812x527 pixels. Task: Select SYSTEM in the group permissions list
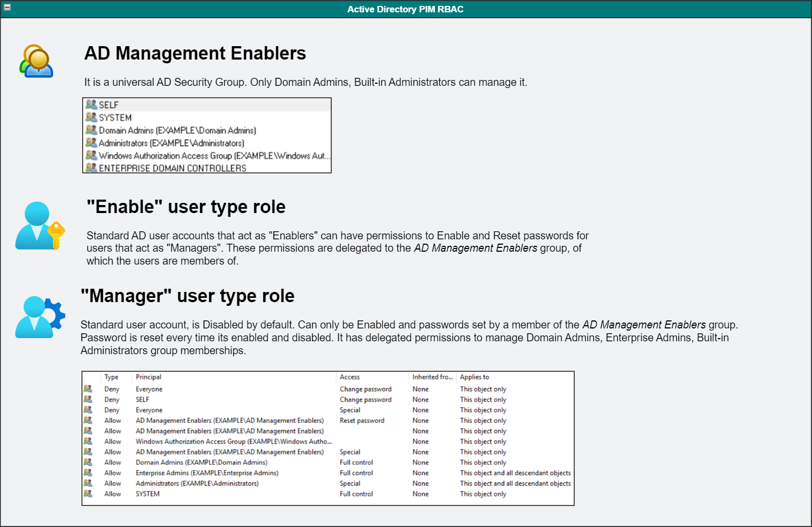(115, 118)
